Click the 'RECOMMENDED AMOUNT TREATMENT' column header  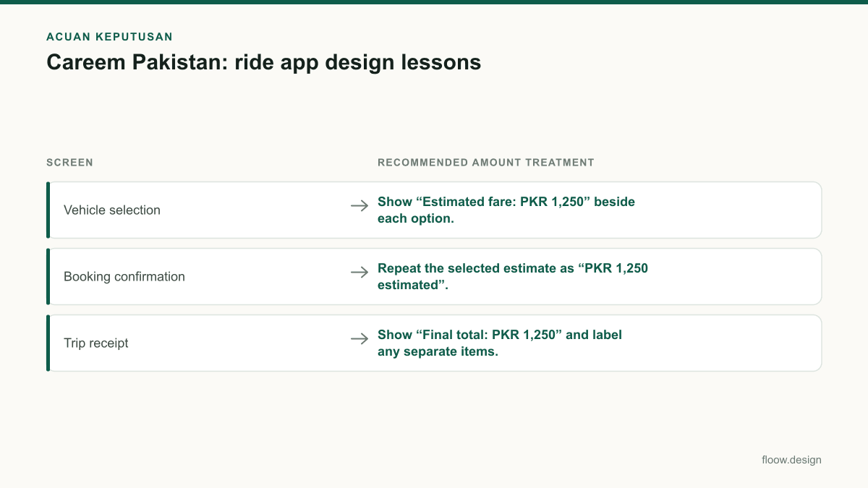[486, 163]
